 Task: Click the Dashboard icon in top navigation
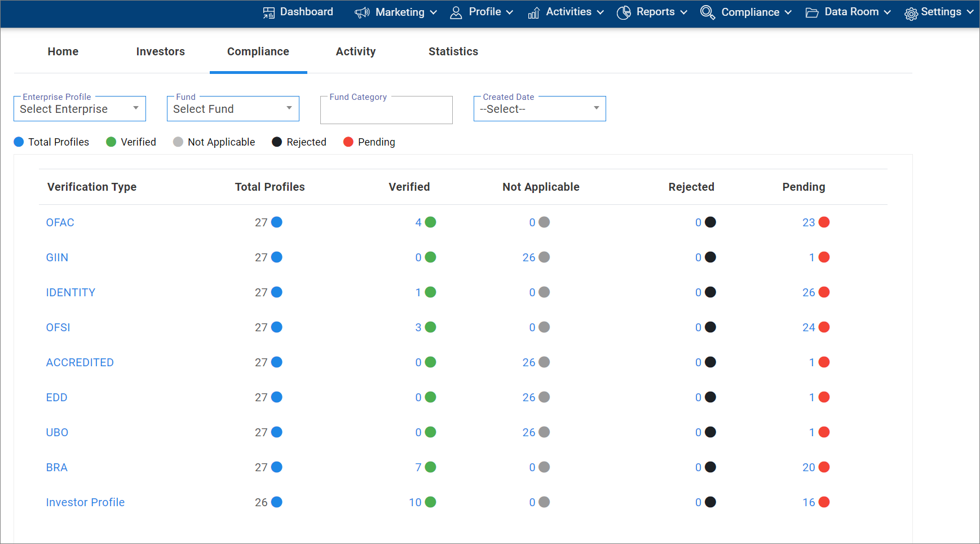[269, 12]
